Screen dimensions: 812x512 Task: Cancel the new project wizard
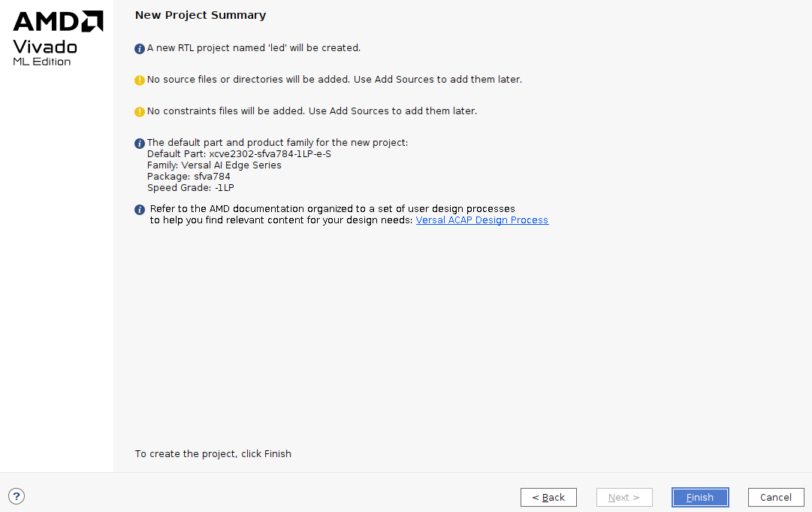[776, 498]
